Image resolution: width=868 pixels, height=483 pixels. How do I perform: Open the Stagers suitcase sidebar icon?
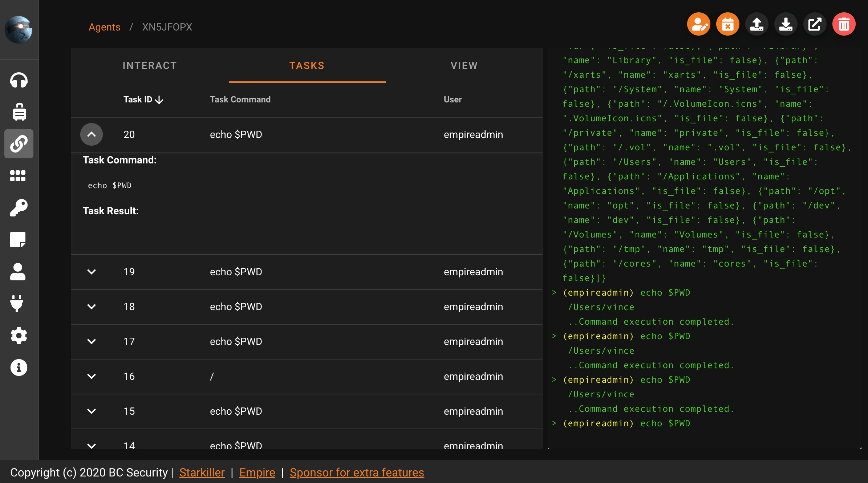19,112
